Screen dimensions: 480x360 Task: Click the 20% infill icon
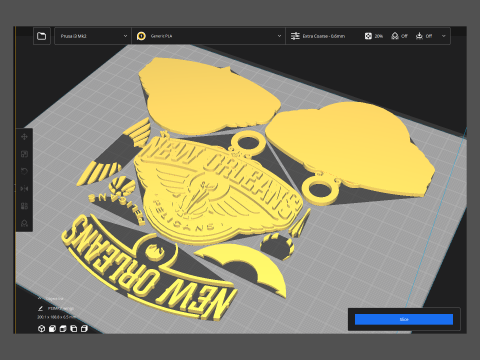368,36
